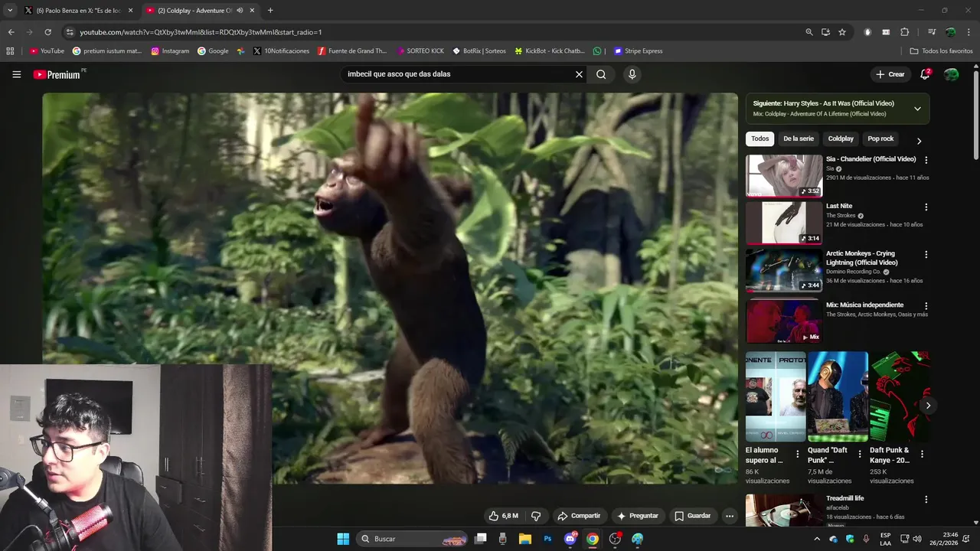Screen dimensions: 980x551
Task: Open File Explorer from the taskbar
Action: (x=525, y=539)
